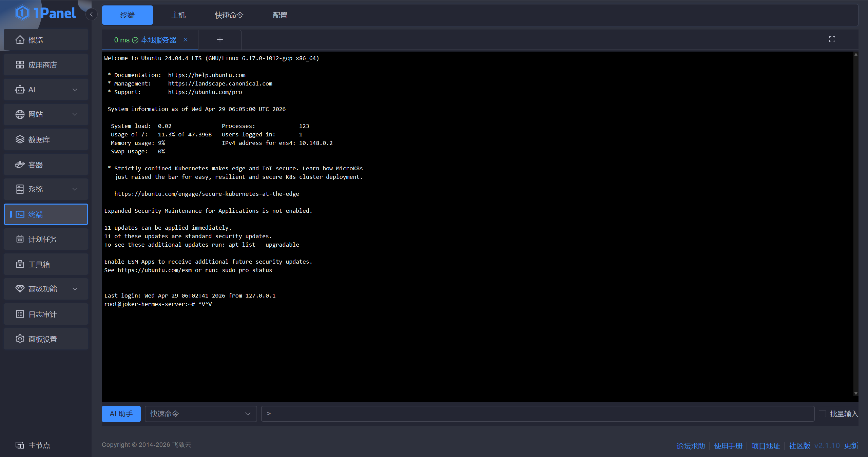Image resolution: width=868 pixels, height=457 pixels.
Task: Collapse the sidebar with arrow button
Action: [x=91, y=14]
